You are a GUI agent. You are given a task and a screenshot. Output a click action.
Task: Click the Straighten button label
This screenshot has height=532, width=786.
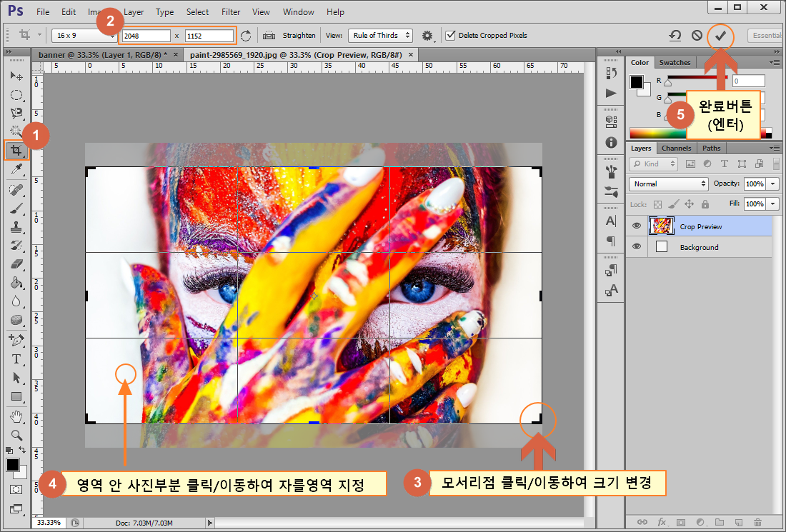pos(299,36)
